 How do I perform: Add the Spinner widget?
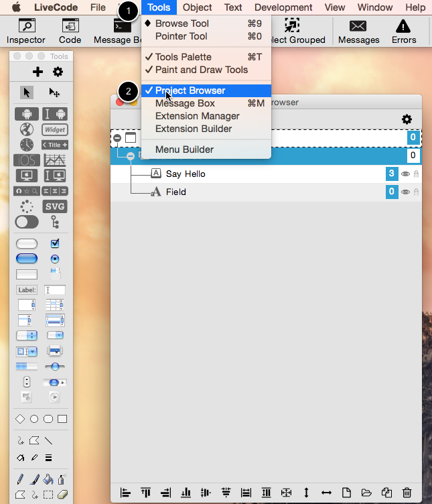tap(27, 206)
